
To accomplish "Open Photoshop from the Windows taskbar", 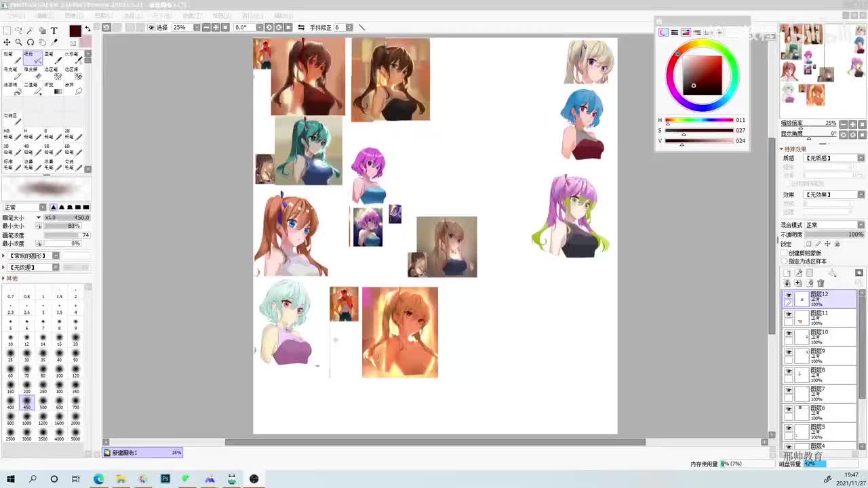I will 165,479.
